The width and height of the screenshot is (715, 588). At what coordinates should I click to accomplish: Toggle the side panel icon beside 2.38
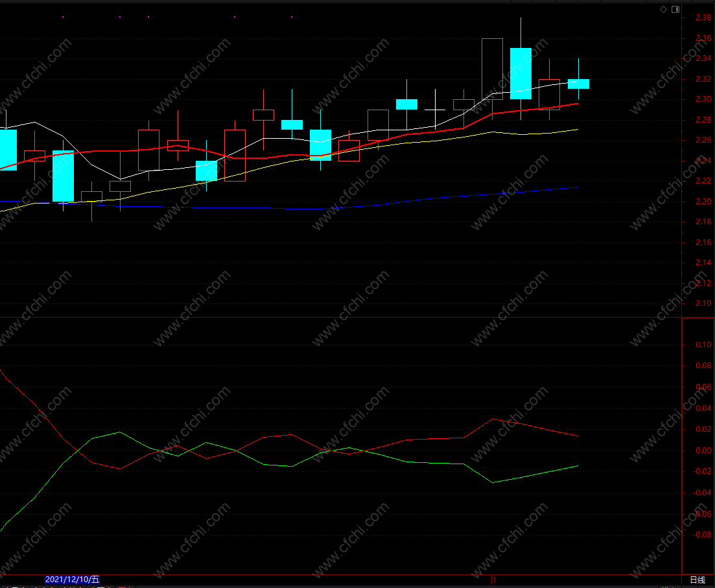[x=675, y=10]
